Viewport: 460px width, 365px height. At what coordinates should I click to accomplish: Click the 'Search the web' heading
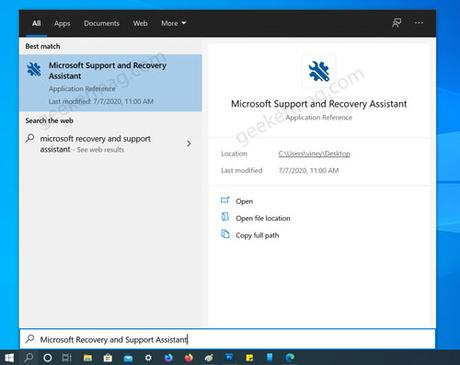(49, 121)
